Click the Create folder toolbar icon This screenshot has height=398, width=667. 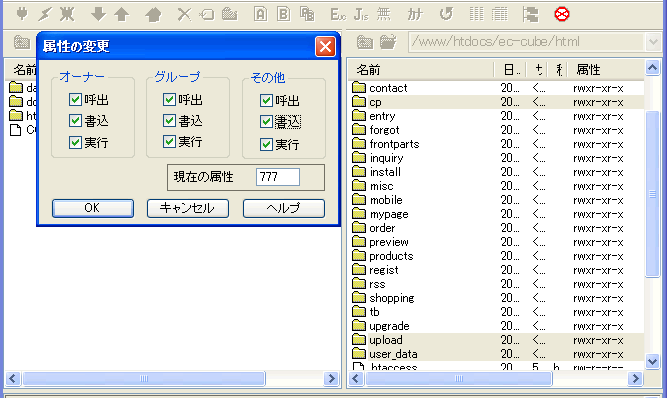[230, 14]
